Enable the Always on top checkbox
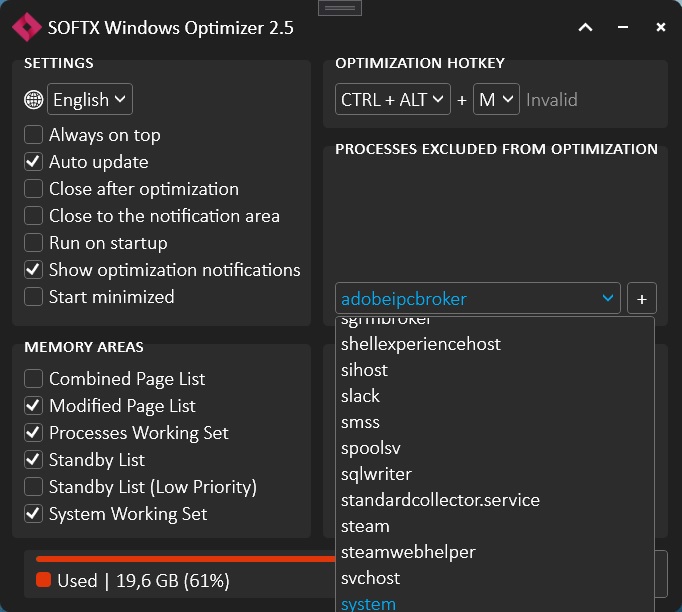The image size is (682, 612). [34, 135]
